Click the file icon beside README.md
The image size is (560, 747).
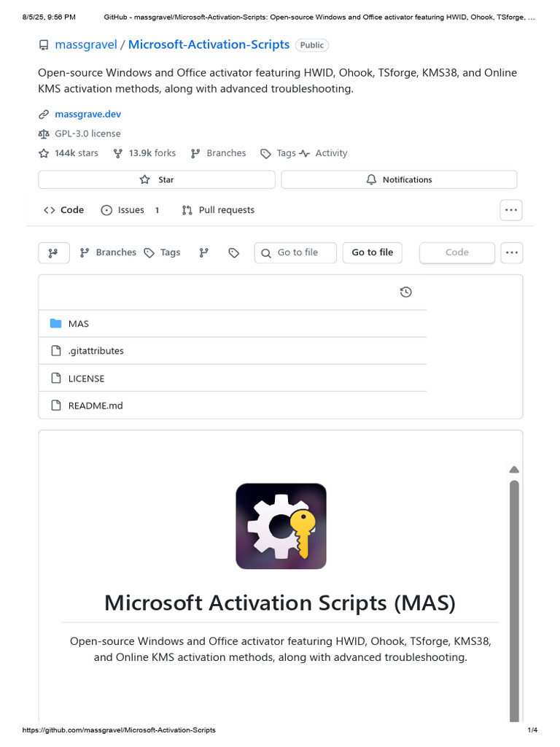click(55, 406)
